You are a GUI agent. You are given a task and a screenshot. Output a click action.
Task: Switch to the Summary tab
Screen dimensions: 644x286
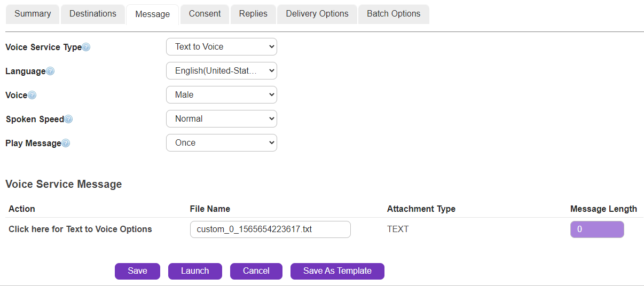point(33,14)
